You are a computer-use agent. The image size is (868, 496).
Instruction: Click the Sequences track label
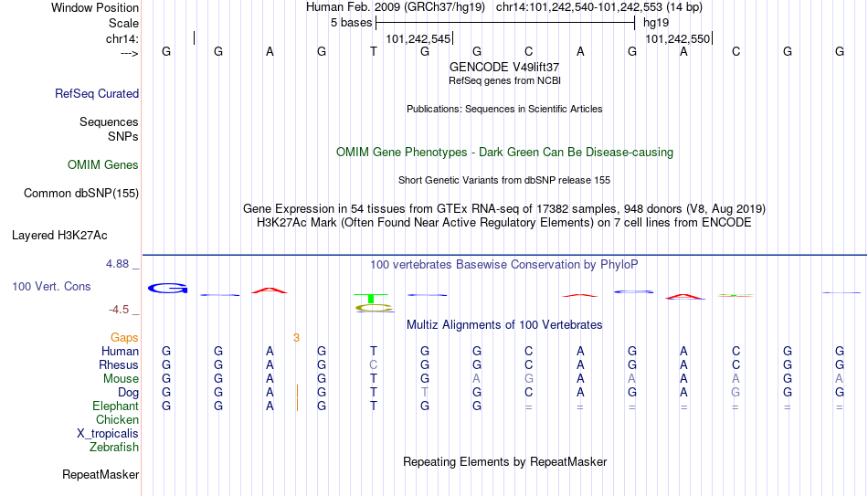click(x=109, y=121)
